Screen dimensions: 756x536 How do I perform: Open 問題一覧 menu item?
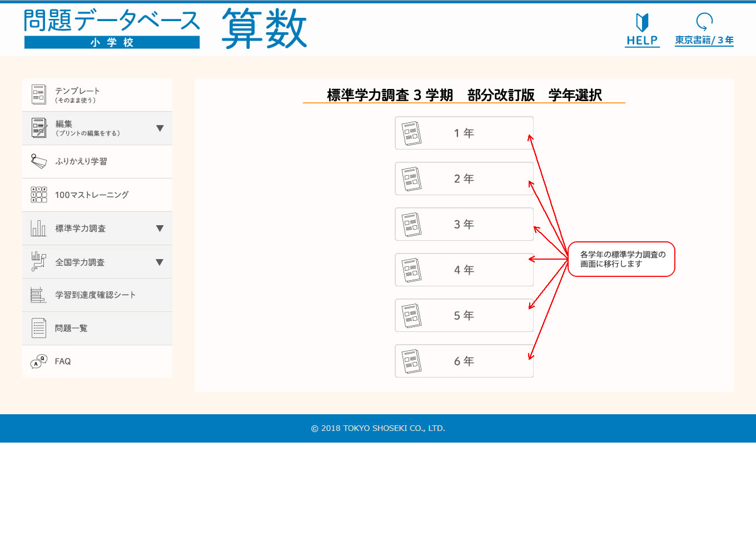(97, 329)
